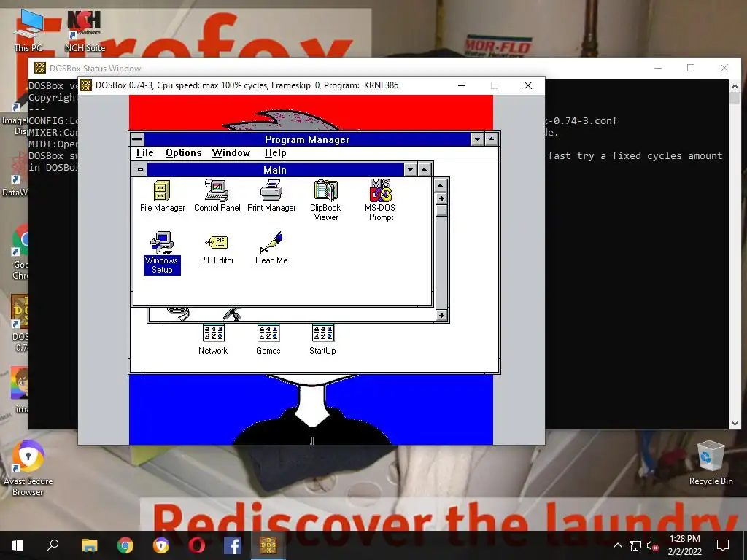Image resolution: width=747 pixels, height=560 pixels.
Task: Open the notification center
Action: (723, 545)
